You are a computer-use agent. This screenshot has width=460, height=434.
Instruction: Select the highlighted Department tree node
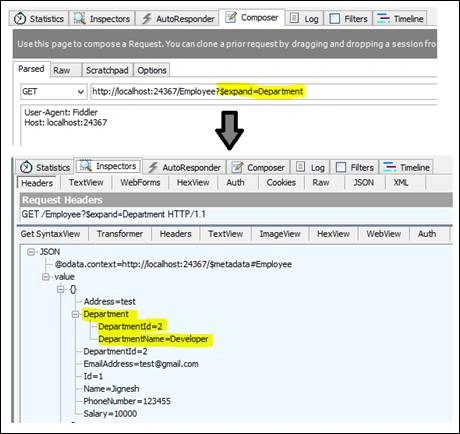(106, 314)
